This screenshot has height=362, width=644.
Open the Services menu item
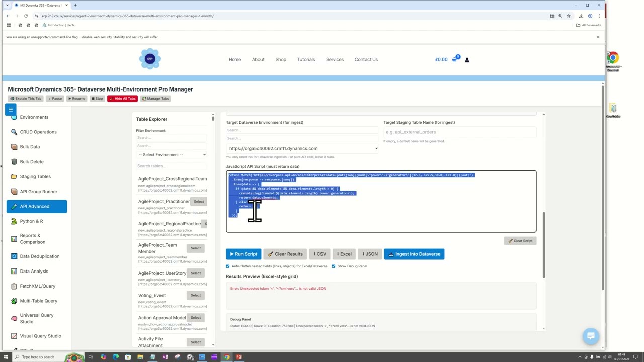335,59
